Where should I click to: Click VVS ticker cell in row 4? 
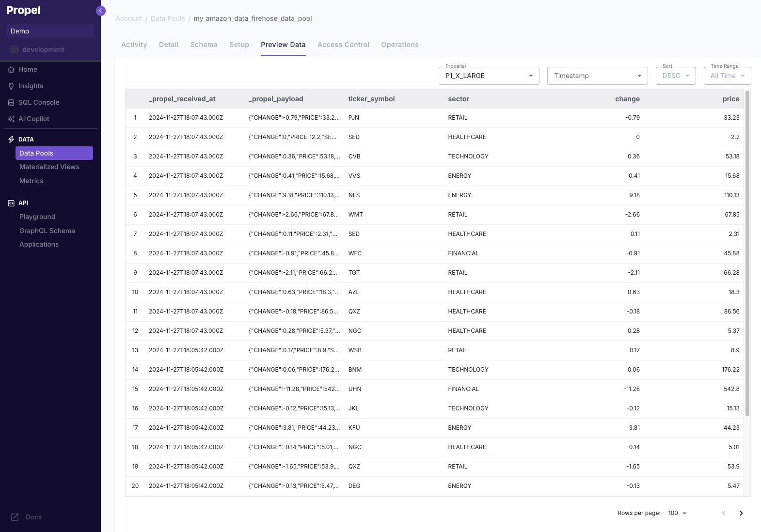pyautogui.click(x=354, y=176)
